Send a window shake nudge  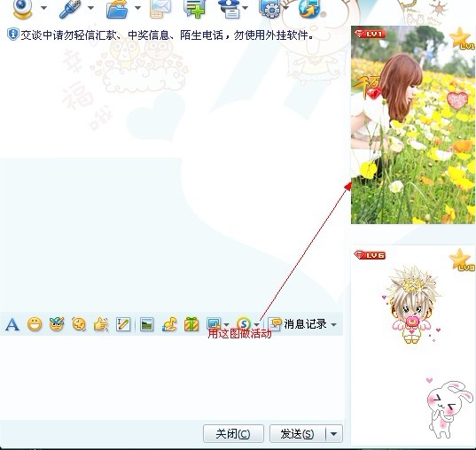pyautogui.click(x=79, y=324)
